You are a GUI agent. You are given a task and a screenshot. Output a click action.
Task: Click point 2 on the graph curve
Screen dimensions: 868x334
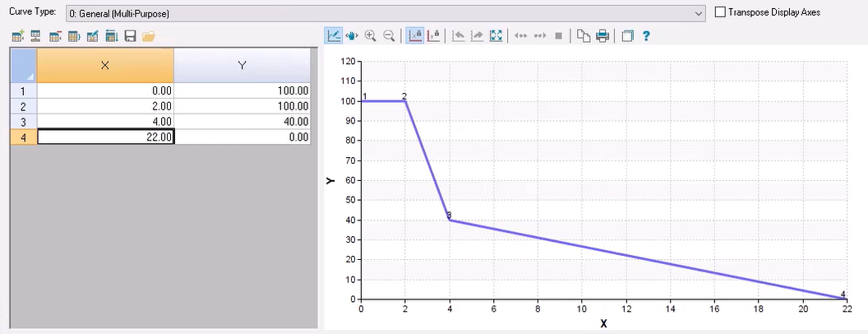click(405, 101)
